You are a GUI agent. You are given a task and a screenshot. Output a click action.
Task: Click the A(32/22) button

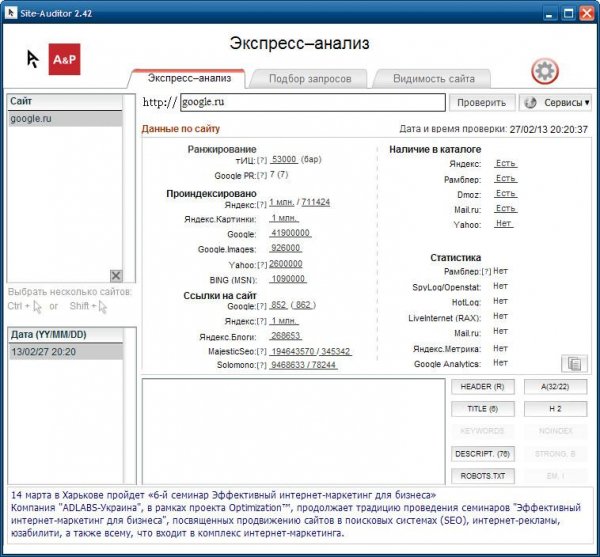tap(555, 387)
